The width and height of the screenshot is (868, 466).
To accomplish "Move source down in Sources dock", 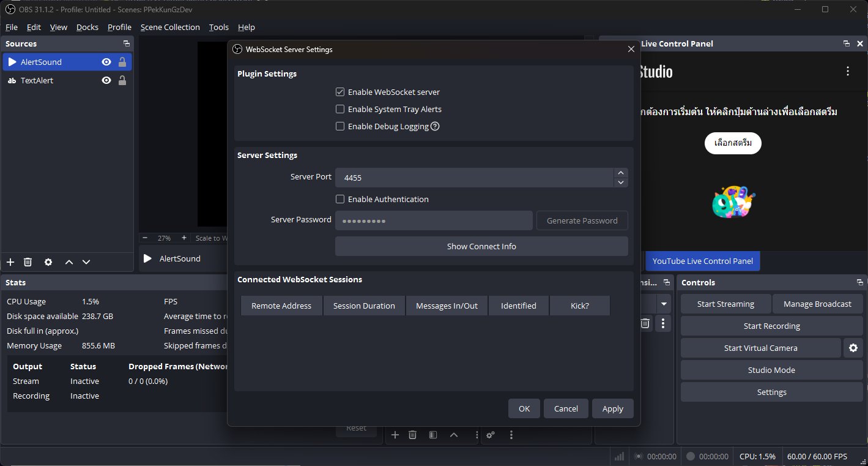I will [86, 262].
